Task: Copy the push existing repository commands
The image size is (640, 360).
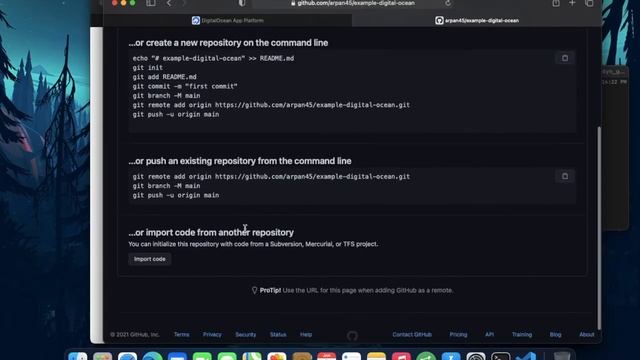Action: pyautogui.click(x=565, y=176)
